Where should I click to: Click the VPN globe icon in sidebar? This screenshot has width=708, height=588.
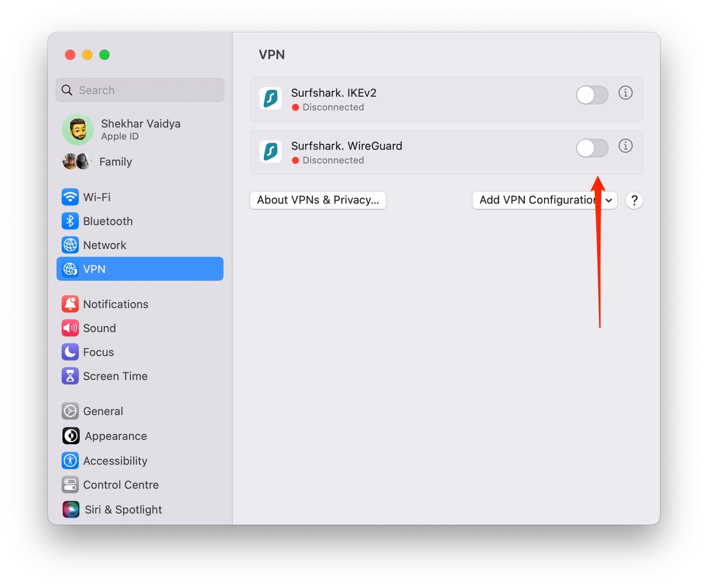(x=70, y=269)
